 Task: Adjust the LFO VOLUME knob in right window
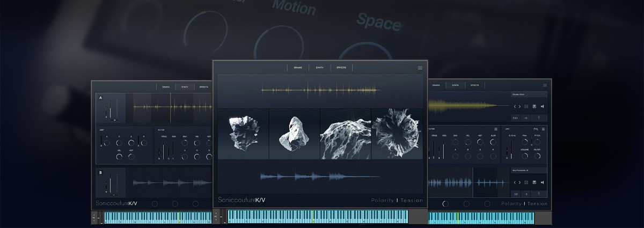(x=524, y=156)
